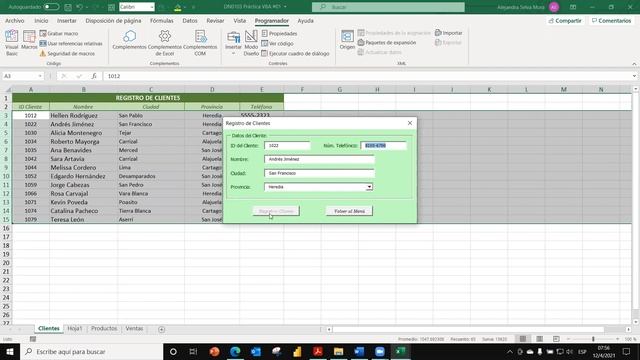Click Importar XML data

449,33
